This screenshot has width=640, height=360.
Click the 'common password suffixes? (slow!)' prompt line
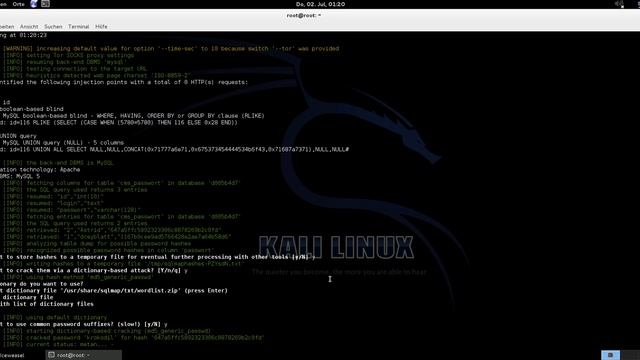pyautogui.click(x=84, y=324)
